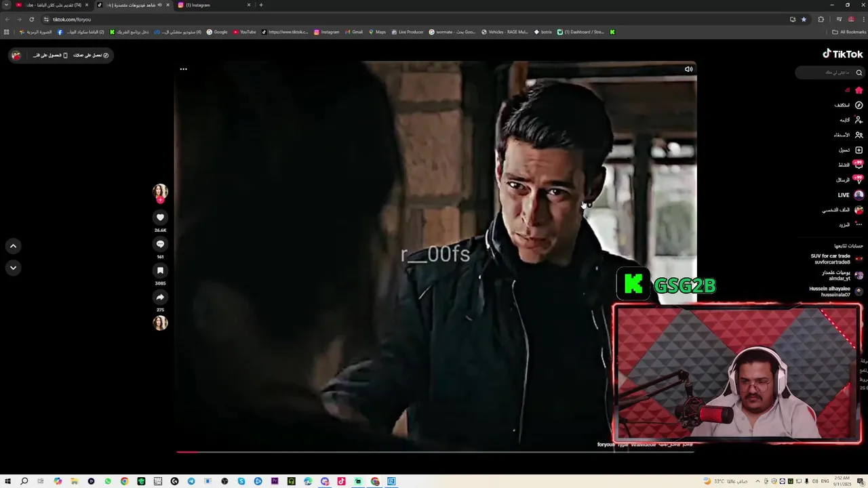Expand the tab search dropdown arrow
868x488 pixels.
click(7, 5)
